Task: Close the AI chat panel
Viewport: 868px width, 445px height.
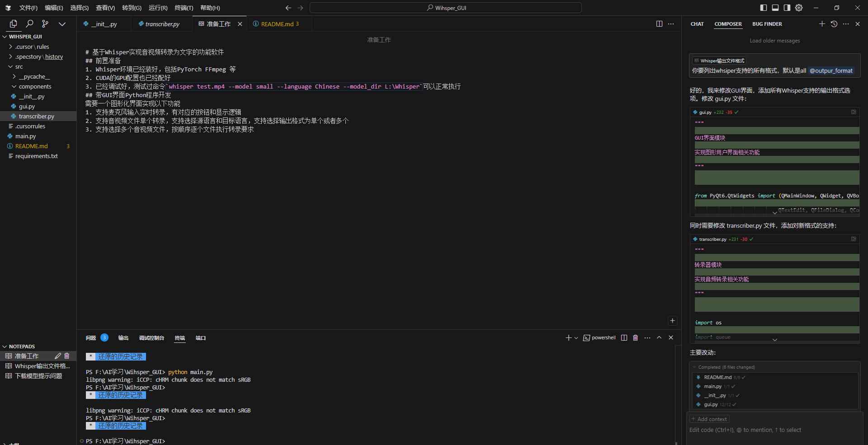Action: tap(858, 24)
